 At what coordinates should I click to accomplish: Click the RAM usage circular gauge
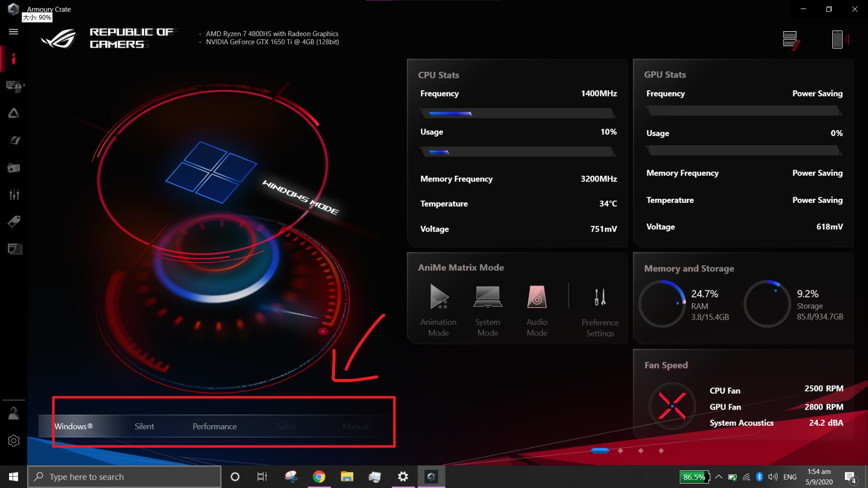point(662,304)
